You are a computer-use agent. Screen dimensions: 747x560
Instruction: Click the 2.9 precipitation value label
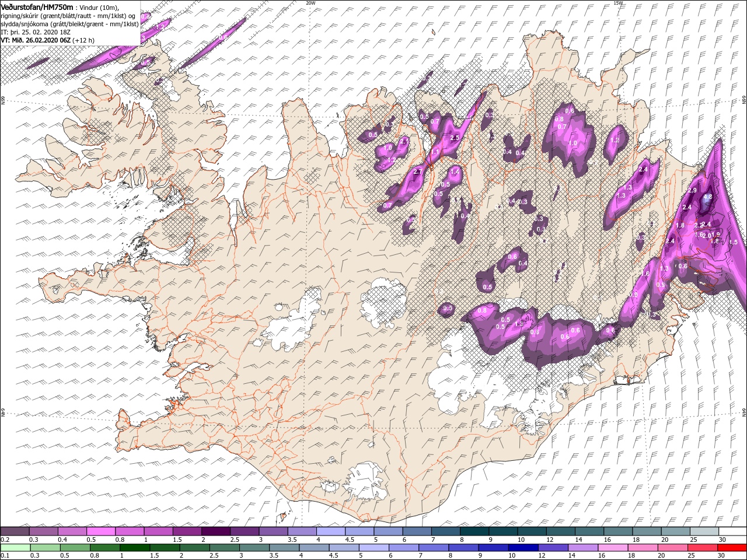click(693, 191)
